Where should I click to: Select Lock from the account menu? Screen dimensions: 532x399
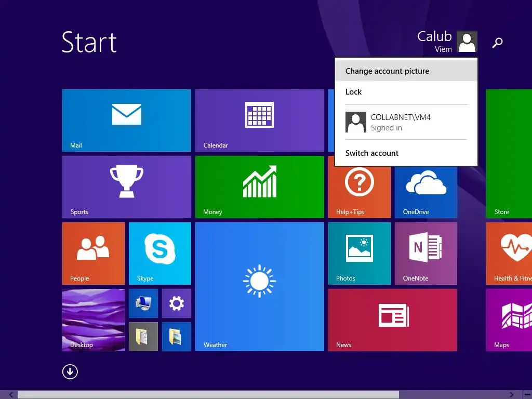[x=406, y=92]
